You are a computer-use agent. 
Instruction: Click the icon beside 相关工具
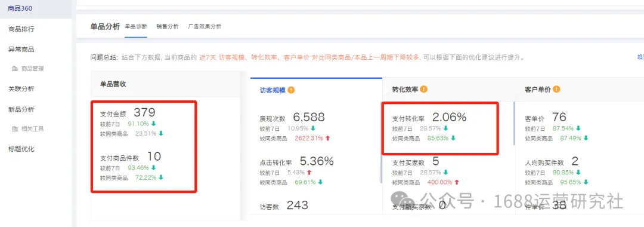(15, 128)
